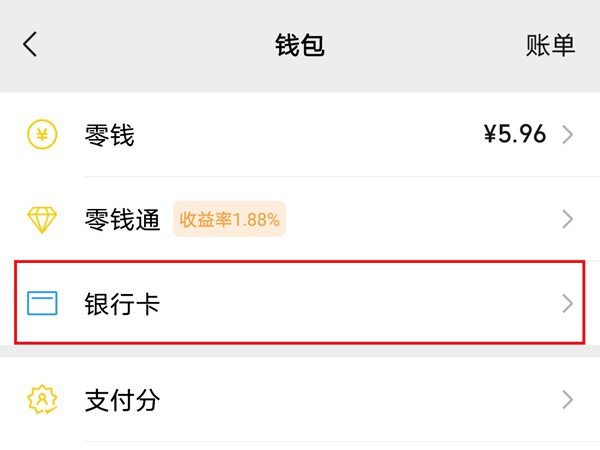Select the 零钱通 text label
Screen dimensions: 600x450
tap(122, 219)
